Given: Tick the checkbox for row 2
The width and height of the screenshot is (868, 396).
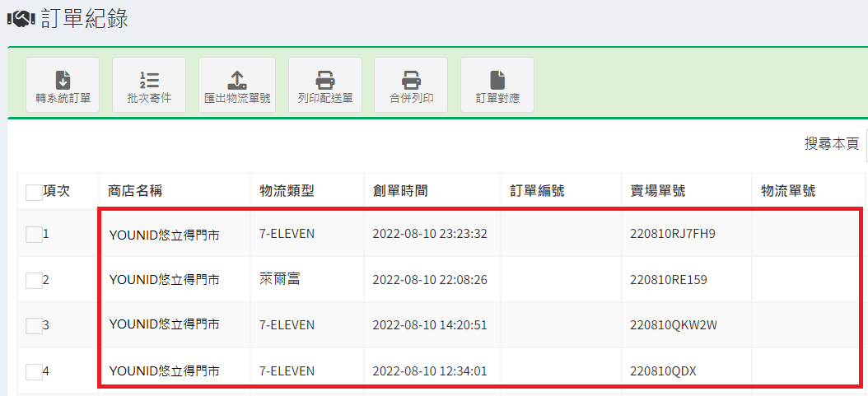Looking at the screenshot, I should pos(34,281).
